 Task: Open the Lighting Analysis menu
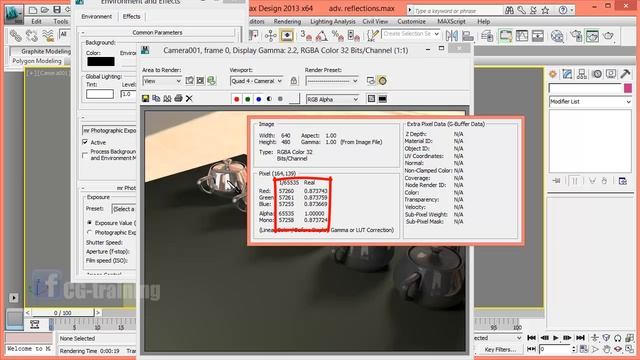(x=333, y=21)
